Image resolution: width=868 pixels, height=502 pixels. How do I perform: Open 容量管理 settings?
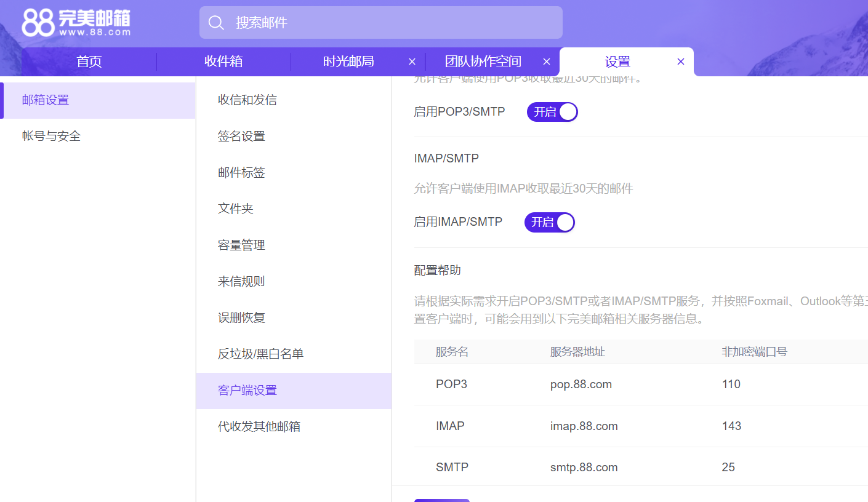point(294,245)
